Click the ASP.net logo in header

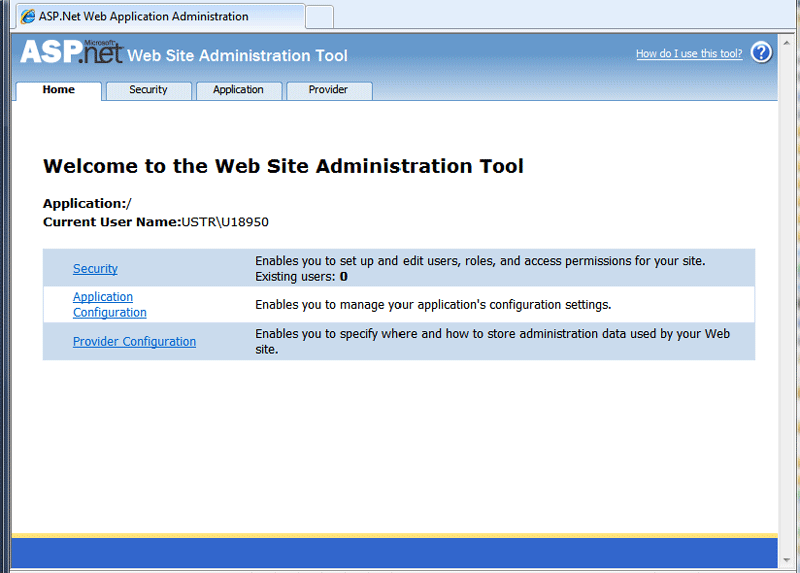tap(71, 52)
